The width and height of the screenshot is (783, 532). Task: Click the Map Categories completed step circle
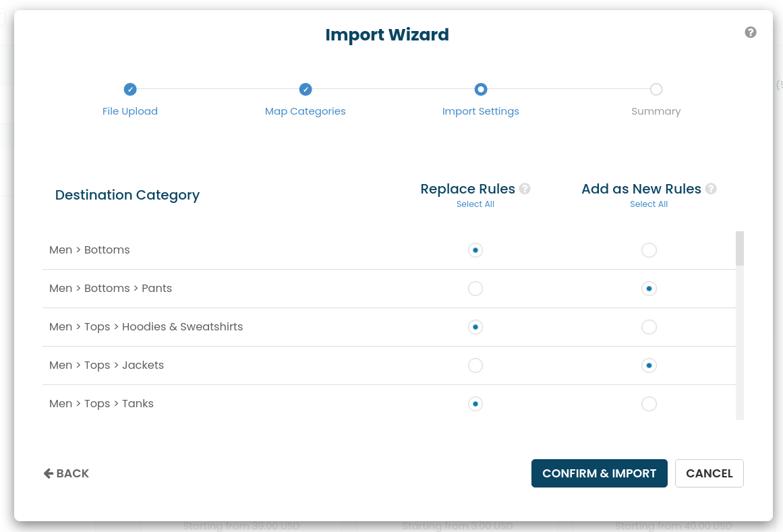(306, 89)
